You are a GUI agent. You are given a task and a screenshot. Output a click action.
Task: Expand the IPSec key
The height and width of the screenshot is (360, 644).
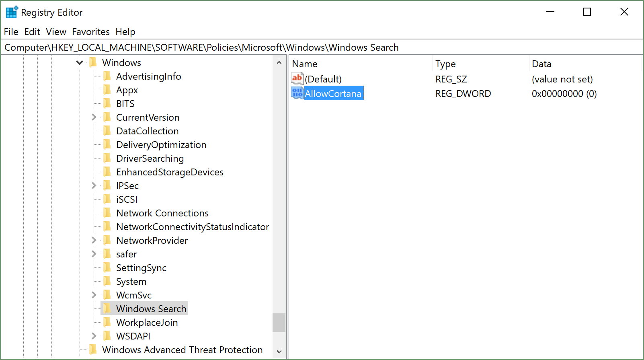click(94, 185)
